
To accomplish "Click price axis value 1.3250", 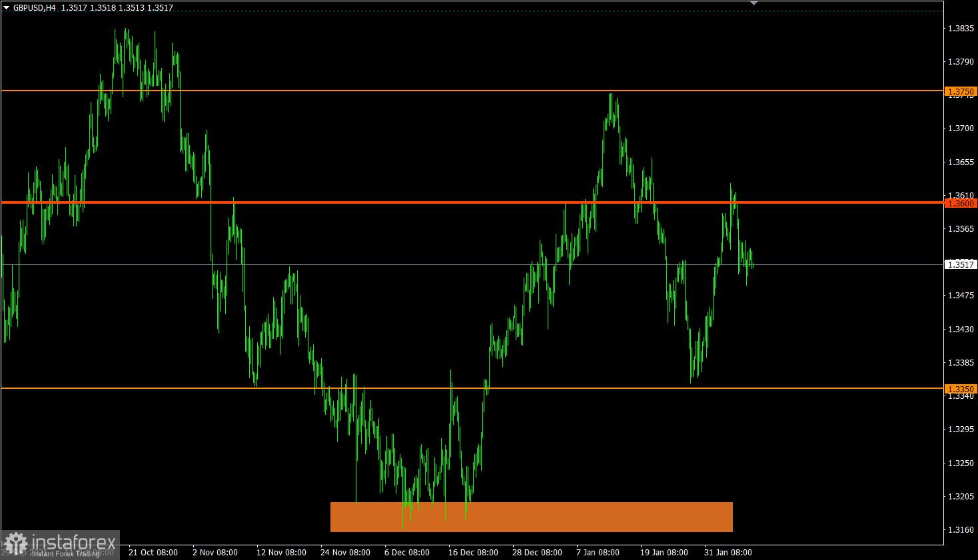I will (x=961, y=463).
